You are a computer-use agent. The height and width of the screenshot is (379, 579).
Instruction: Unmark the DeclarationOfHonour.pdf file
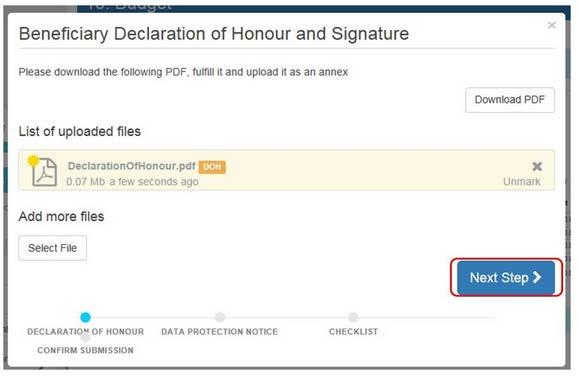[x=521, y=182]
